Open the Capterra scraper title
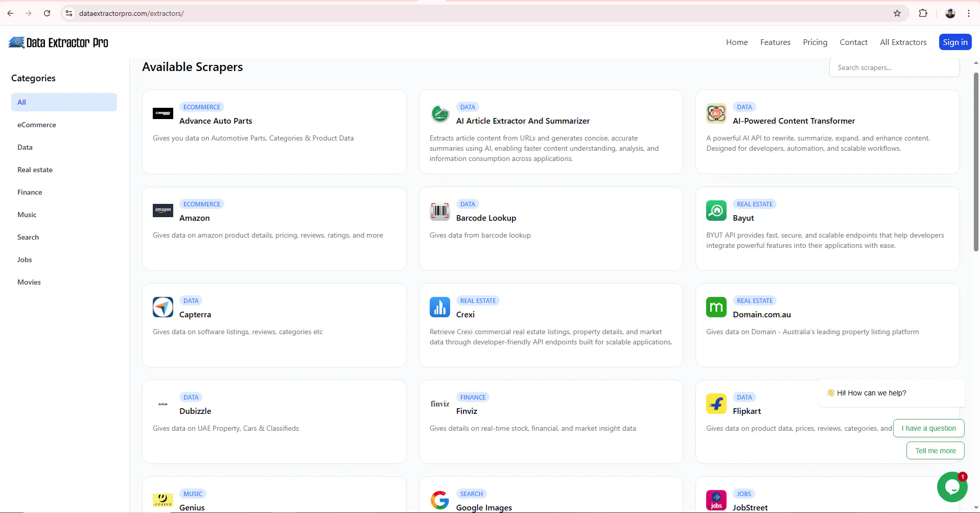Viewport: 980px width, 513px height. pyautogui.click(x=195, y=315)
